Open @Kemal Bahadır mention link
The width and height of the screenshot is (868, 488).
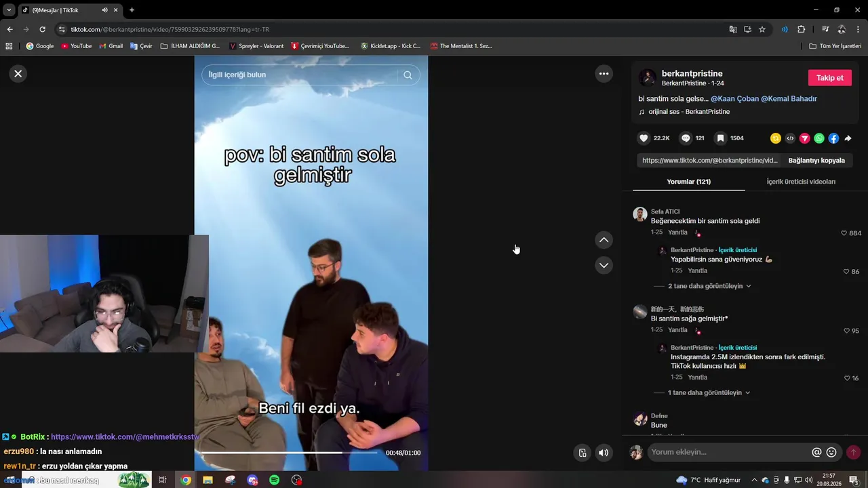pyautogui.click(x=789, y=99)
